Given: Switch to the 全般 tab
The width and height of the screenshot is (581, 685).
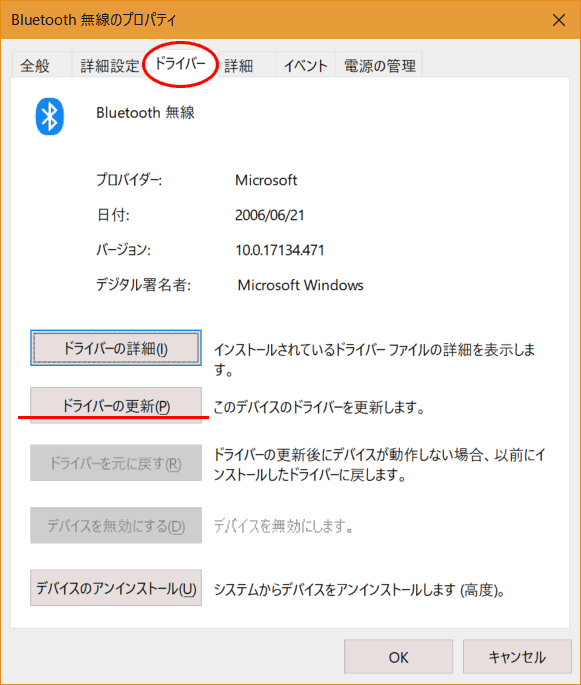Looking at the screenshot, I should coord(35,66).
